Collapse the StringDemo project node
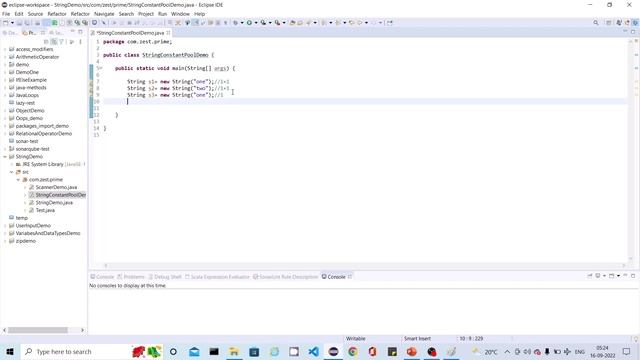The image size is (640, 360). 5,157
